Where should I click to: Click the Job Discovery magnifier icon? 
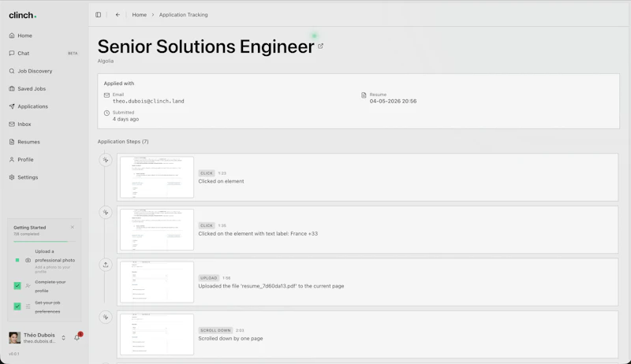click(12, 71)
